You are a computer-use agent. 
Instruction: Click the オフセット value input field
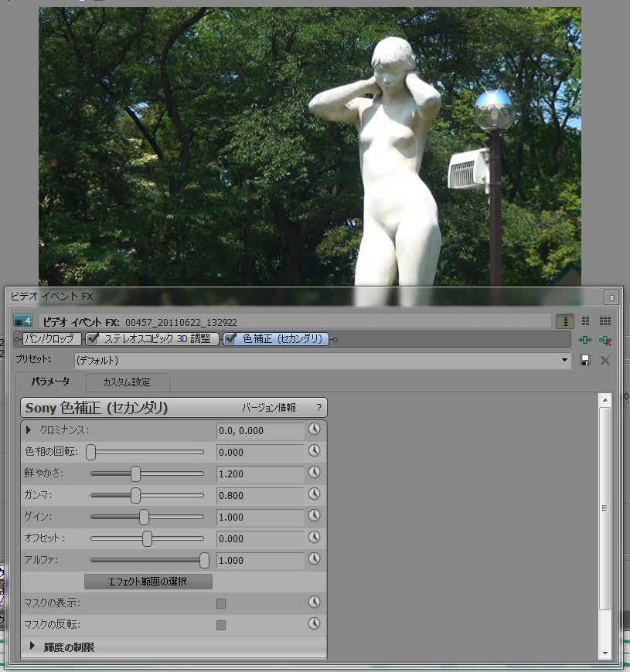tap(260, 539)
